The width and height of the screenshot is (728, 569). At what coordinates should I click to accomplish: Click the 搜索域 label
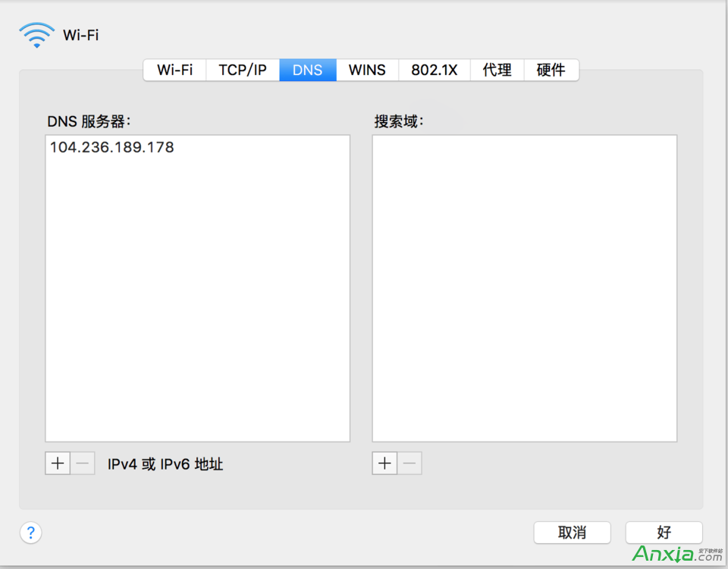coord(400,121)
